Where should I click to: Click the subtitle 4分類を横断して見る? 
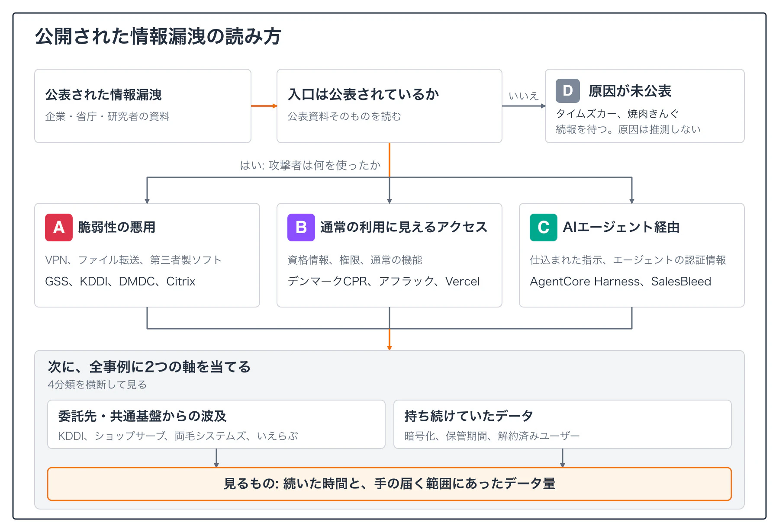click(97, 385)
